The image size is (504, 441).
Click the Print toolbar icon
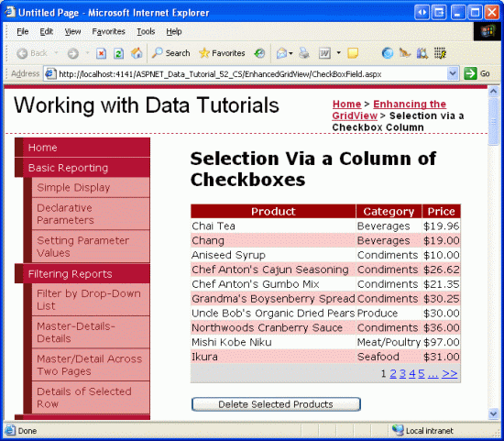point(303,53)
